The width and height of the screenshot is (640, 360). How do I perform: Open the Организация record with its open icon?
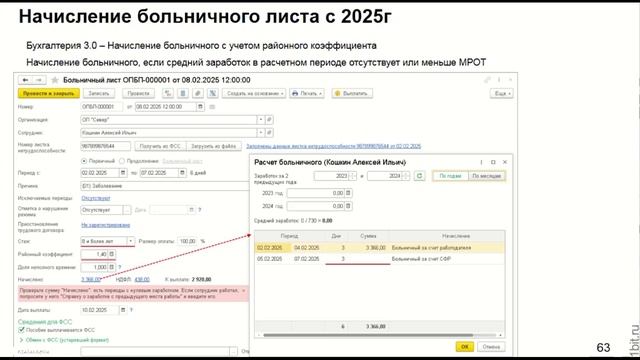point(269,120)
